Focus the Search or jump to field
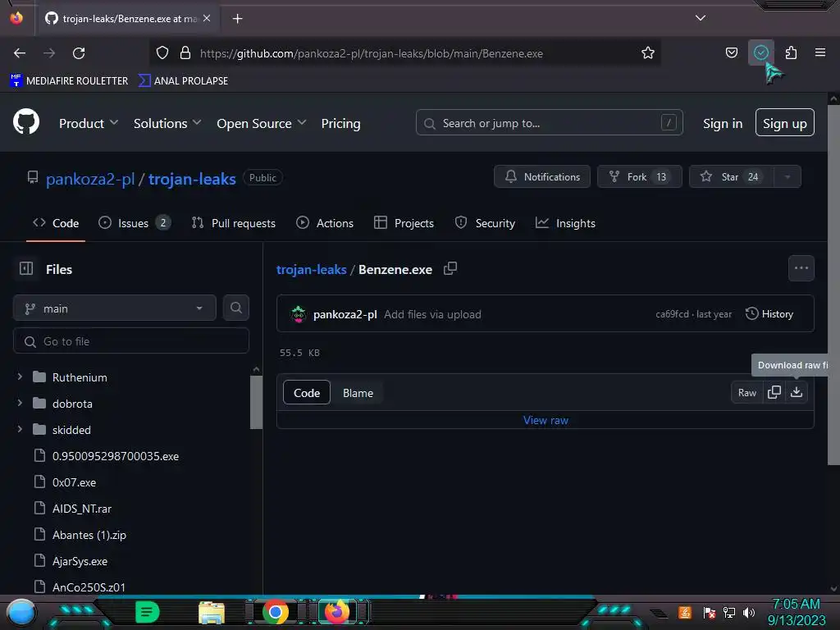 tap(549, 123)
